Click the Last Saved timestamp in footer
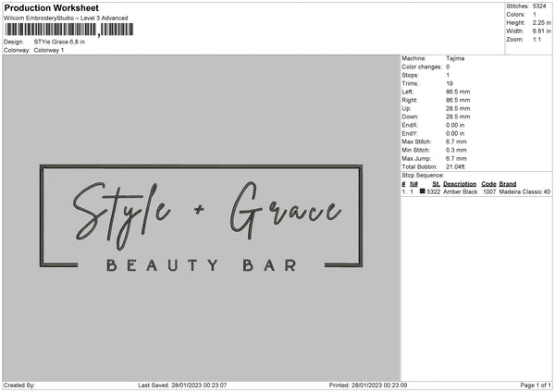Image resolution: width=555 pixels, height=392 pixels. click(x=182, y=386)
